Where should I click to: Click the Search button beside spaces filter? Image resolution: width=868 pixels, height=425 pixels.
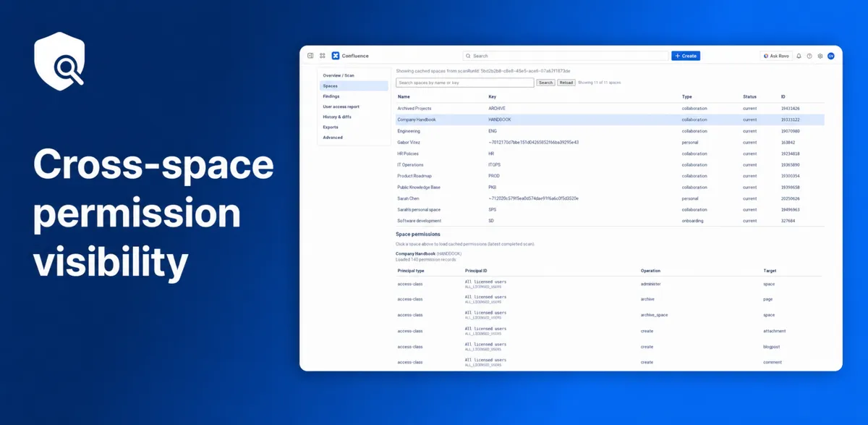pyautogui.click(x=545, y=83)
